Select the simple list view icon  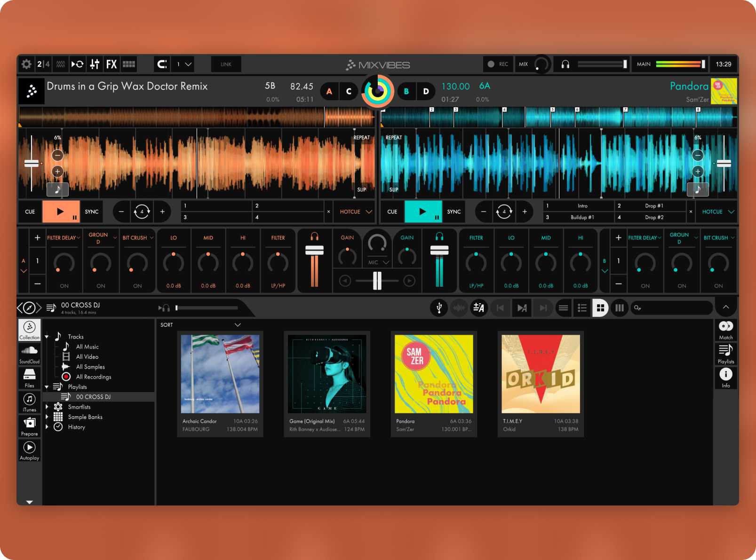tap(563, 308)
